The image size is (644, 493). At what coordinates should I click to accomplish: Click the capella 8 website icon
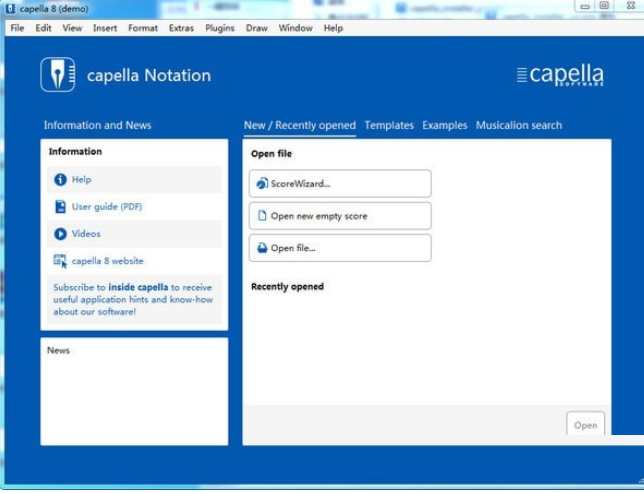click(x=60, y=261)
